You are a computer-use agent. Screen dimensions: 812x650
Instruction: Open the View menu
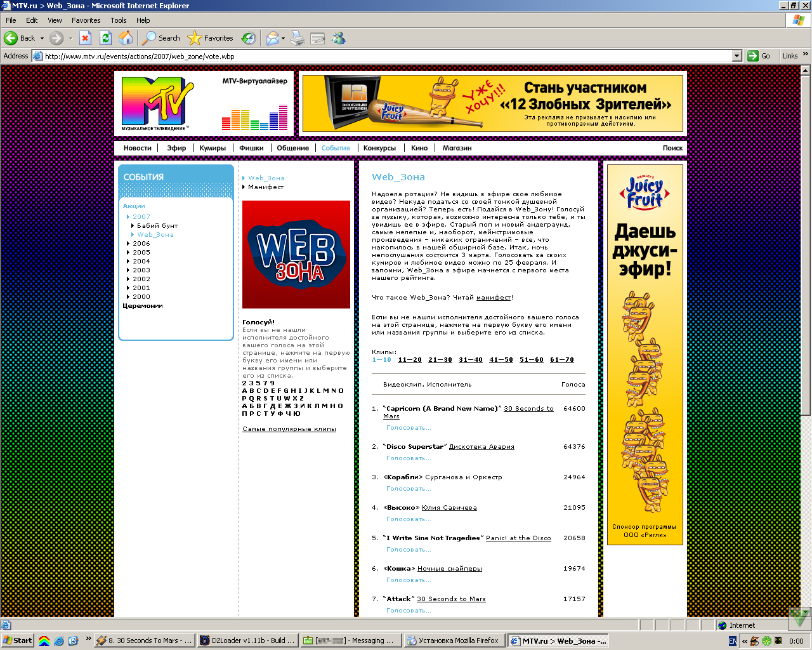[x=55, y=20]
